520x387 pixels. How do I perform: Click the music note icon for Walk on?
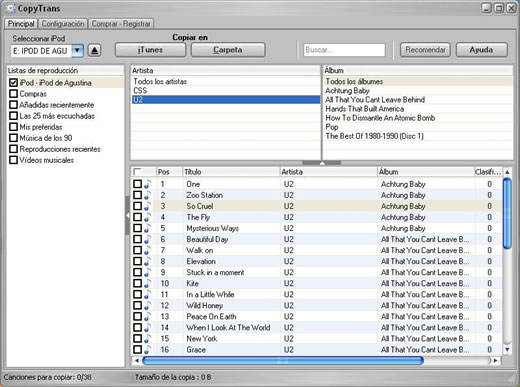tap(147, 250)
